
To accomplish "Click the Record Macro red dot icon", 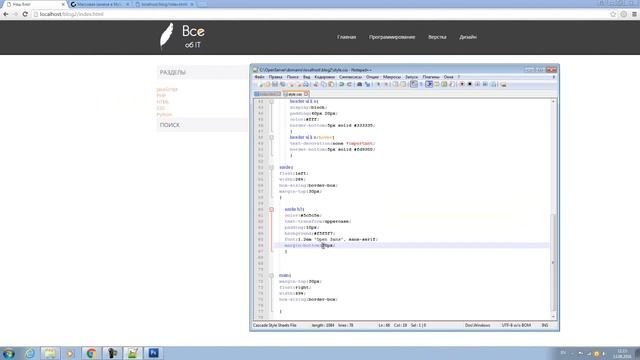I will [x=462, y=84].
